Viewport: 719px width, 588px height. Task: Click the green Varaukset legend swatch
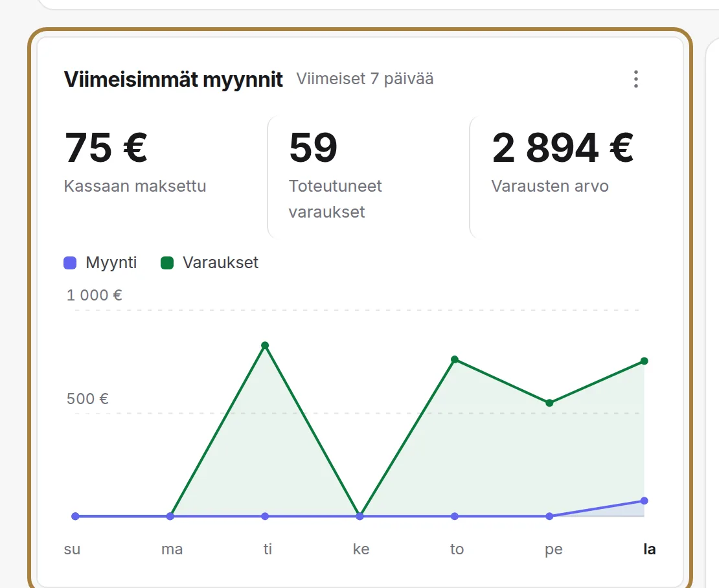[167, 263]
